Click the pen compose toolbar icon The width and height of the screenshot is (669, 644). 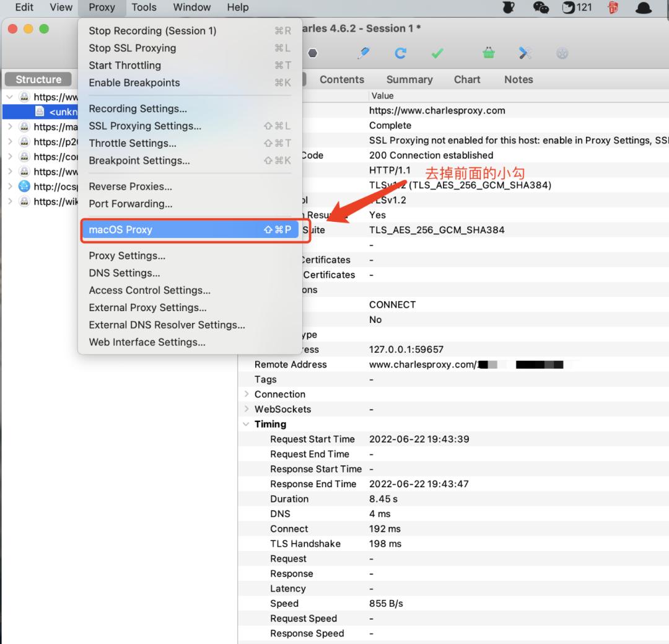tap(363, 53)
